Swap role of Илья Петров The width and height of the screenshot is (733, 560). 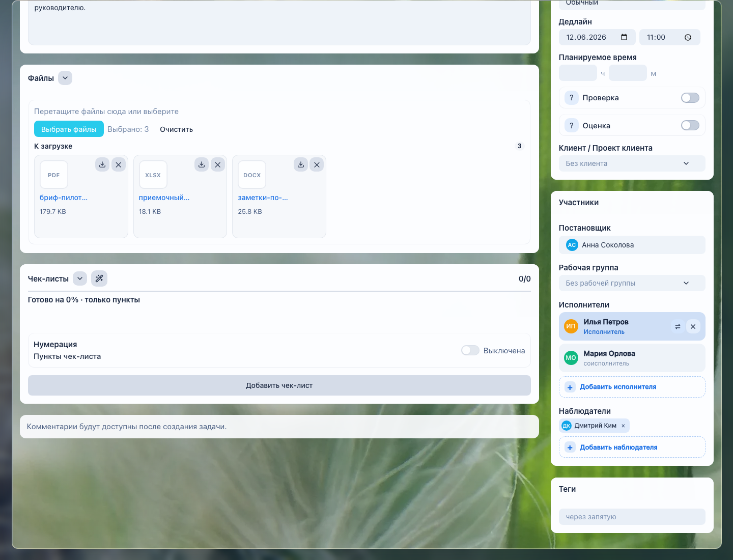tap(678, 326)
